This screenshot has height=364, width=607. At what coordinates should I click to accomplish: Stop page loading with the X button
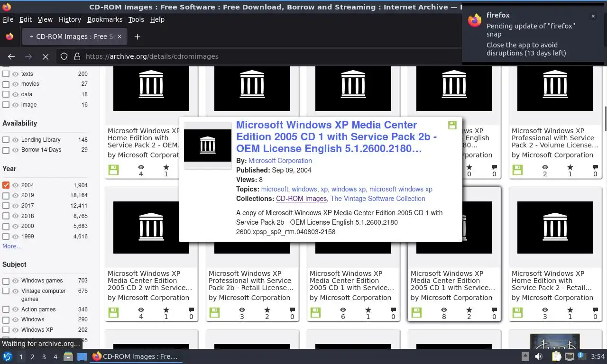click(46, 56)
